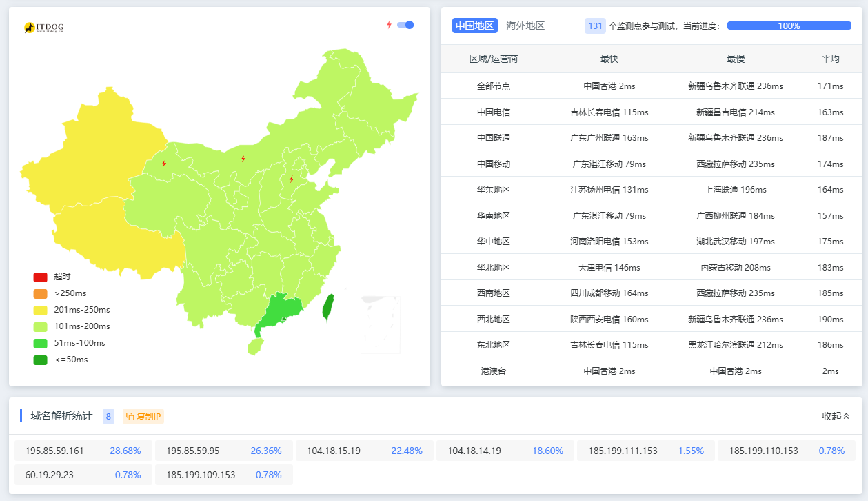Click the rightmost lightning marker on the map

click(x=292, y=179)
